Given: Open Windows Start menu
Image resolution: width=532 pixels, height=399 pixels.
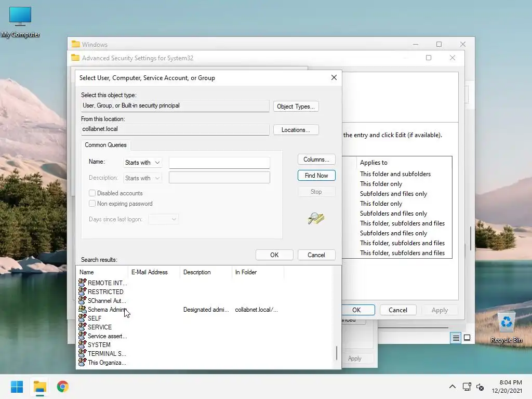Looking at the screenshot, I should [x=17, y=387].
